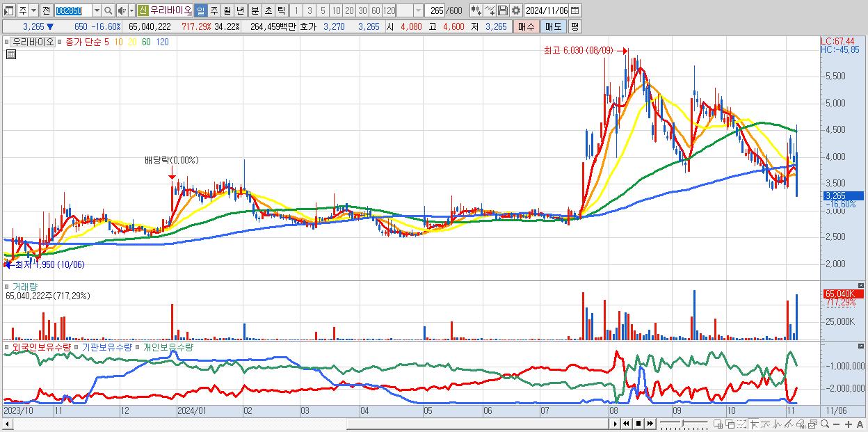Toggle small box left of 우리바이오 legend
The height and width of the screenshot is (432, 868).
click(x=8, y=42)
